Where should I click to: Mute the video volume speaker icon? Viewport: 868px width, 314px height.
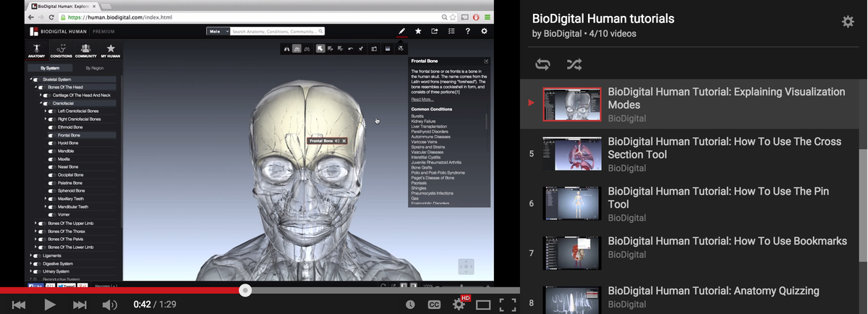(x=110, y=305)
